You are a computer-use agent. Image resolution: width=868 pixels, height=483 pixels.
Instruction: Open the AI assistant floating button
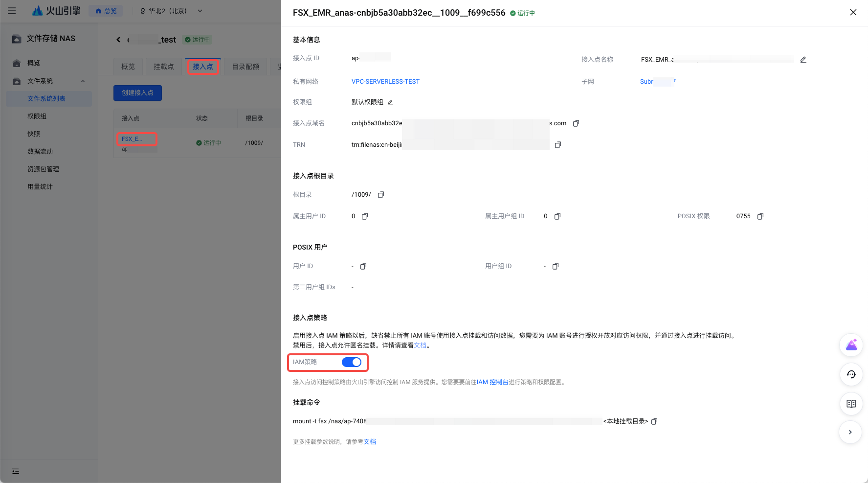tap(851, 345)
